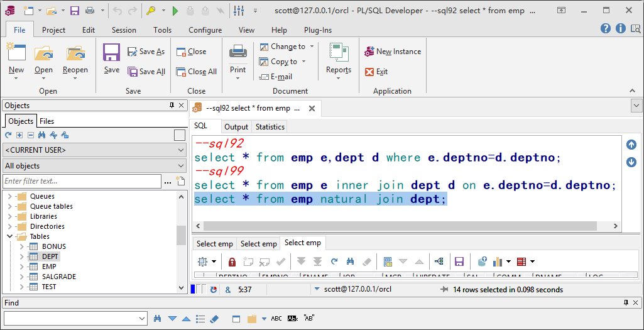Open the Find text combo box dropdown
Viewport: 644px width, 330px height.
pyautogui.click(x=142, y=319)
